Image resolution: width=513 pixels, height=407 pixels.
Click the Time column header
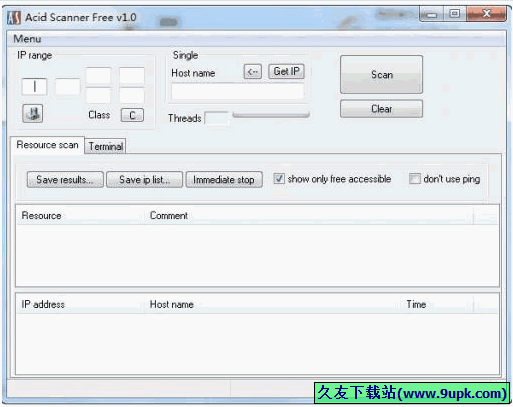[437, 304]
